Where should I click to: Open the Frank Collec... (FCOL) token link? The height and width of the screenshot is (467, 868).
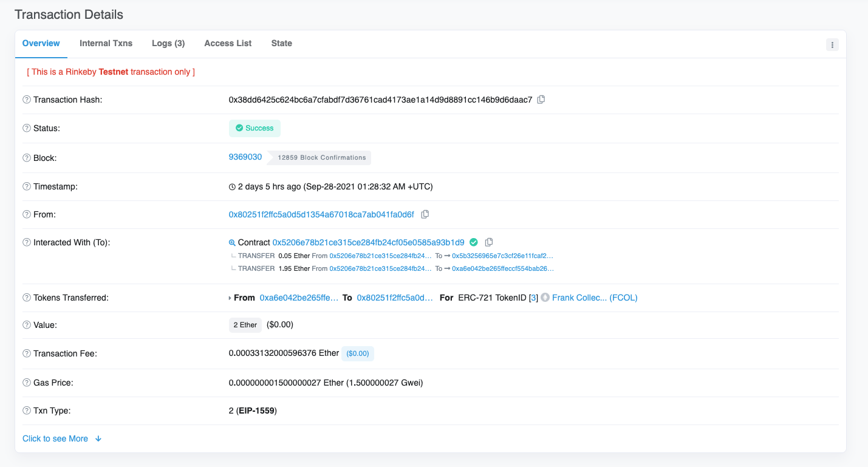(x=594, y=298)
